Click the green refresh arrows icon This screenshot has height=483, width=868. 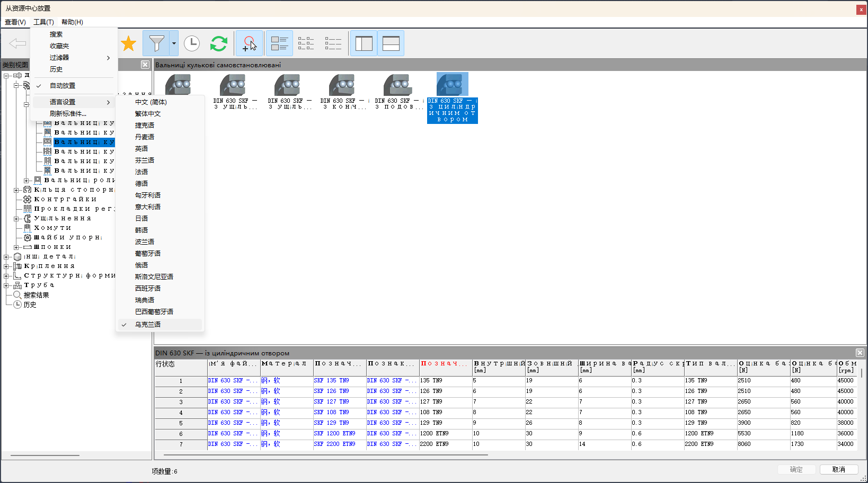[x=218, y=43]
